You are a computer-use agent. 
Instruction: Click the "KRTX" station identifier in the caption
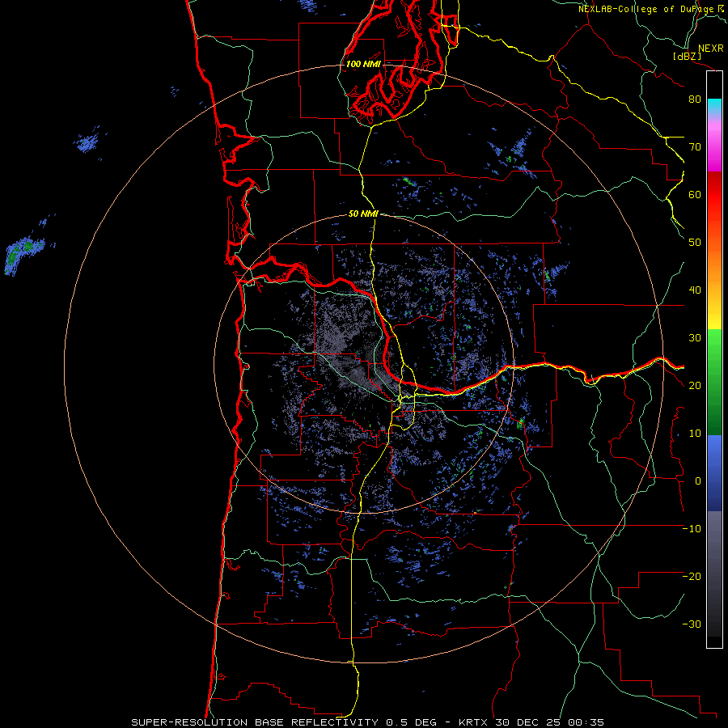tap(475, 722)
